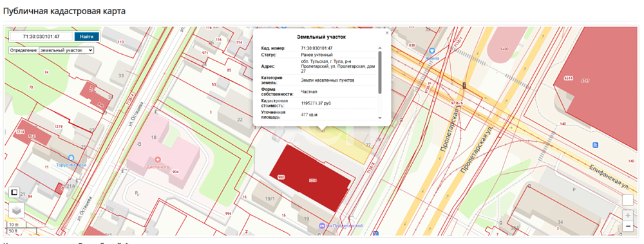Image resolution: width=644 pixels, height=244 pixels.
Task: Click the traffic light icon on Пролетарская
Action: (464, 86)
